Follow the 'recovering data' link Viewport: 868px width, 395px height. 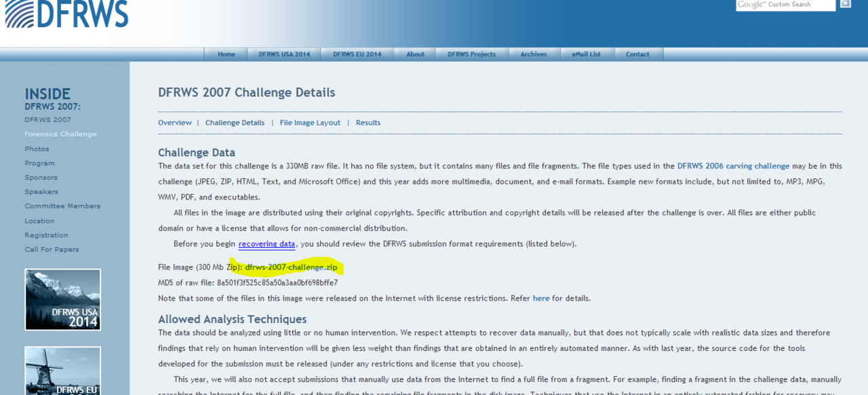(267, 244)
